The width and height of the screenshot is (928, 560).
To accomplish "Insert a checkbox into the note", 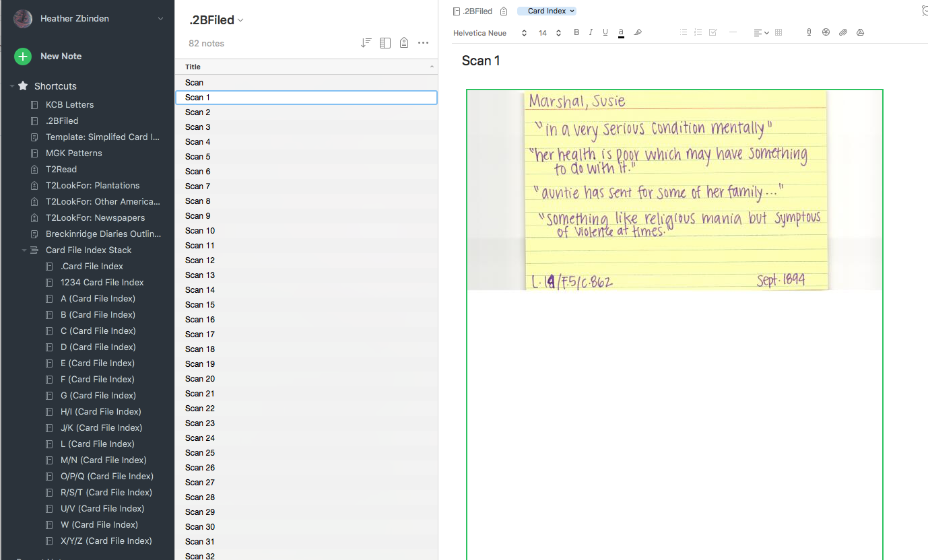I will pyautogui.click(x=712, y=32).
